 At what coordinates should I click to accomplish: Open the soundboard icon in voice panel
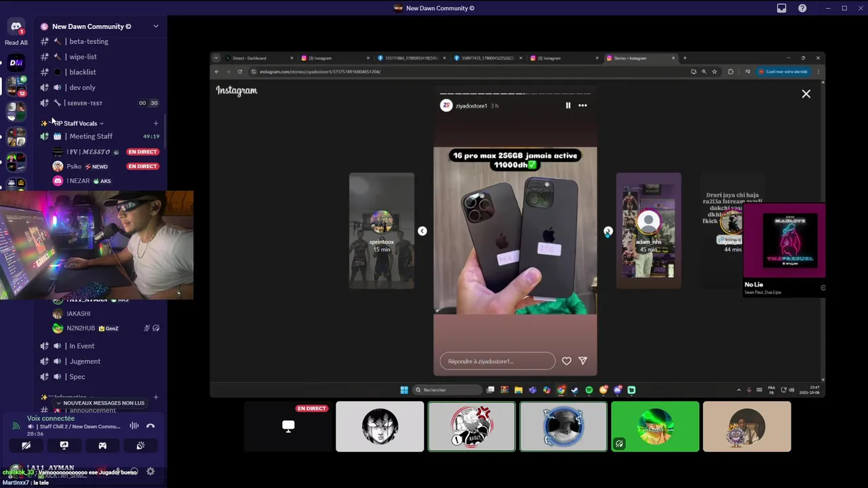click(x=140, y=445)
